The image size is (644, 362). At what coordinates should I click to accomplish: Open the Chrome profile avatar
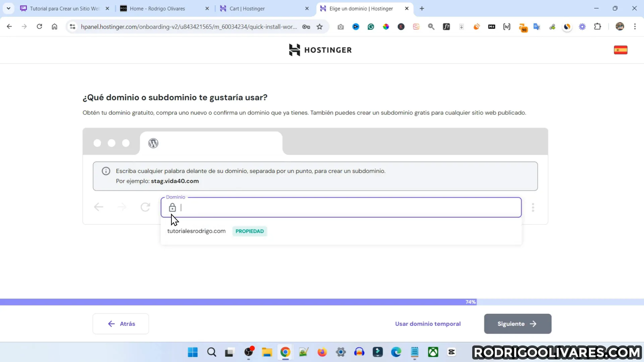pos(619,27)
